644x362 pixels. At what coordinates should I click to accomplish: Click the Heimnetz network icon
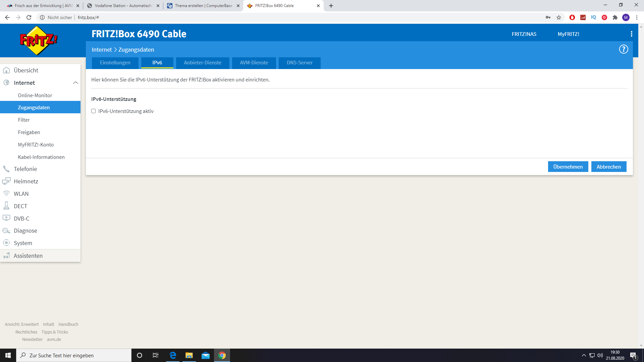[x=6, y=181]
